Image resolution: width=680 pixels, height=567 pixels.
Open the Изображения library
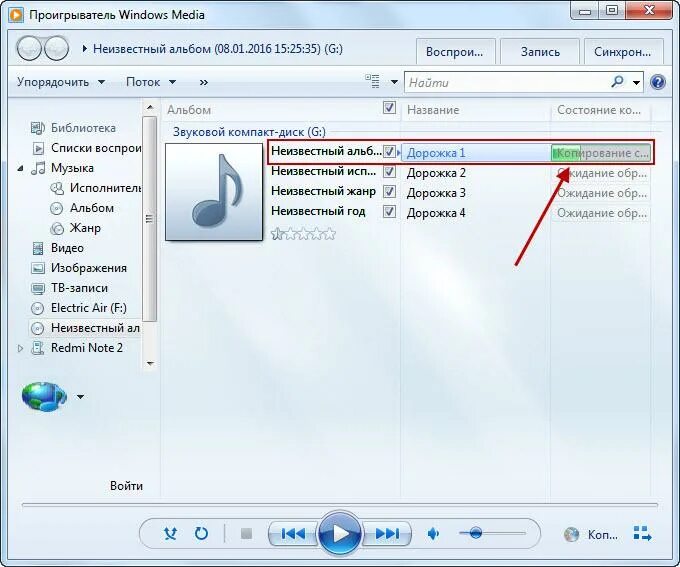pos(79,268)
